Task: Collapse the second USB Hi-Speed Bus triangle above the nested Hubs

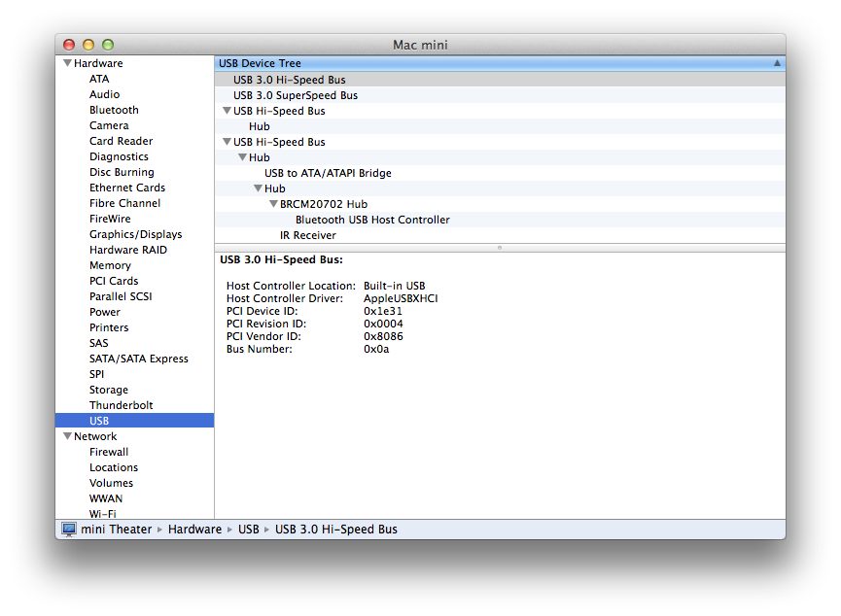Action: [227, 142]
